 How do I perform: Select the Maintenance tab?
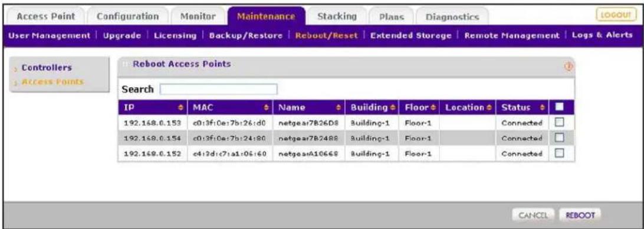point(267,16)
